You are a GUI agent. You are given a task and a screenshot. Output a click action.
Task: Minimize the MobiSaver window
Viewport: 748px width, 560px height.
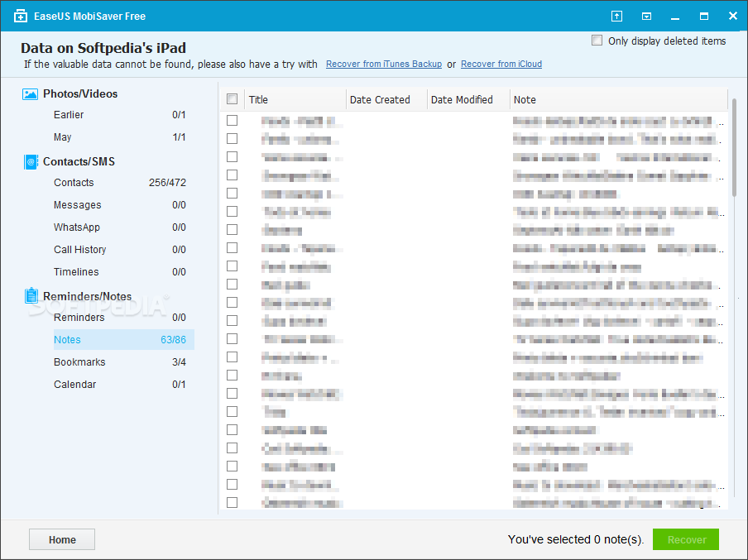[675, 17]
